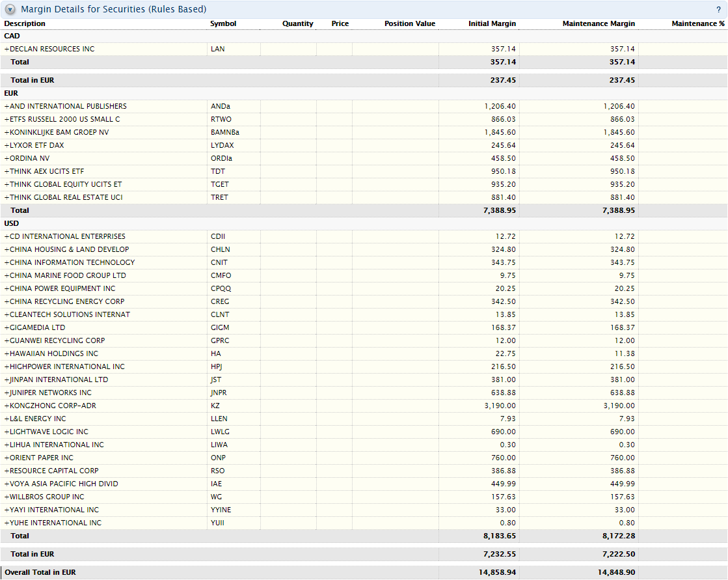Click the EUR total initial margin 7,388.95
The width and height of the screenshot is (728, 580).
pyautogui.click(x=500, y=210)
